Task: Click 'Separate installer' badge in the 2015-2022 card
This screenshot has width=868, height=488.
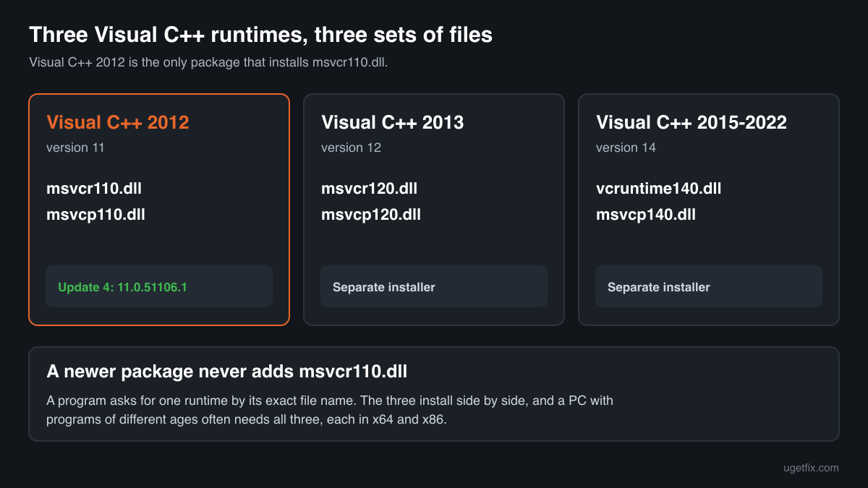Action: 709,287
